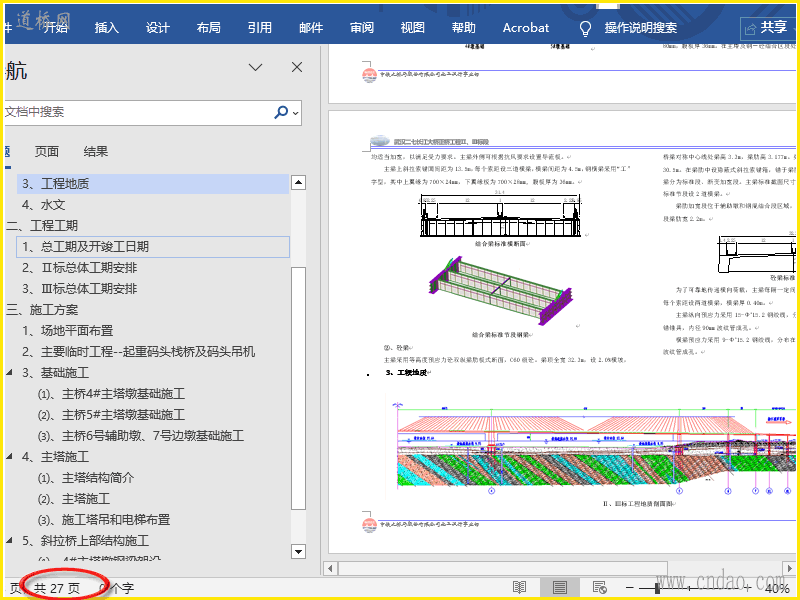Open the 审阅 ribbon tab
This screenshot has width=800, height=600.
pos(362,28)
